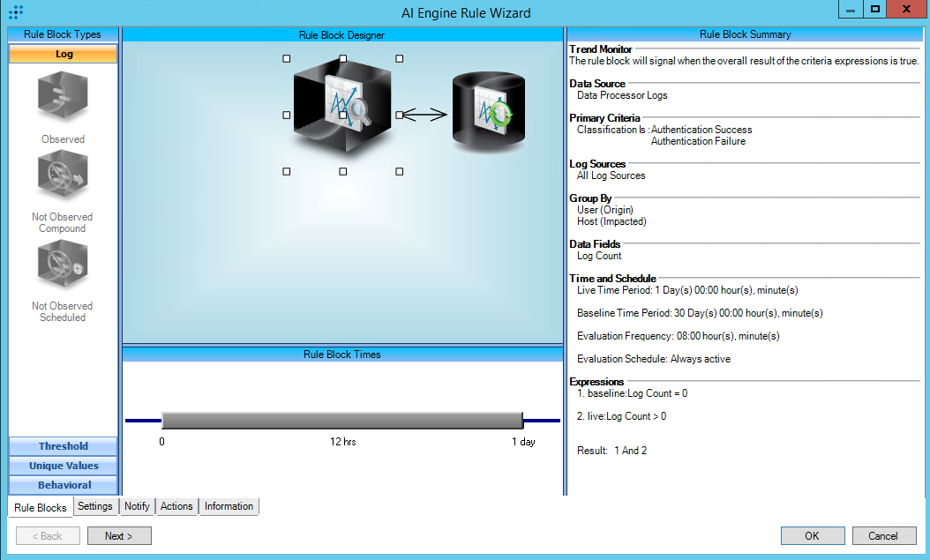Viewport: 930px width, 560px height.
Task: Click the gray rule block time bar
Action: [x=342, y=421]
